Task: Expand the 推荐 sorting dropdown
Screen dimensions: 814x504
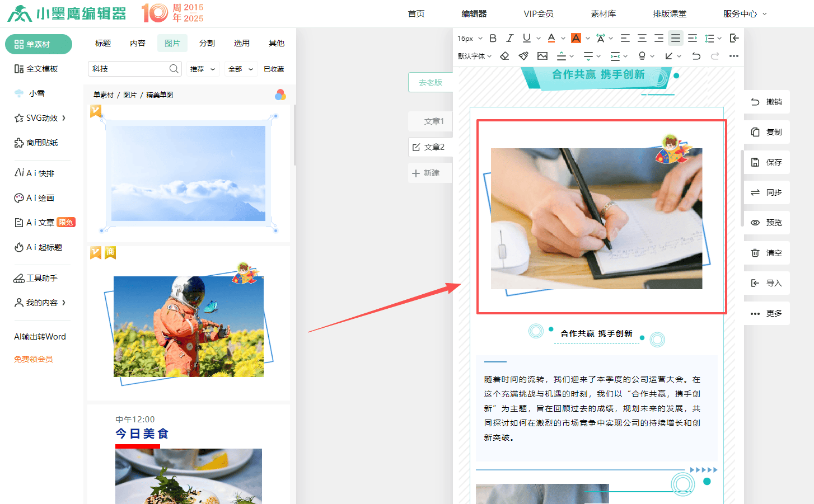Action: point(202,69)
